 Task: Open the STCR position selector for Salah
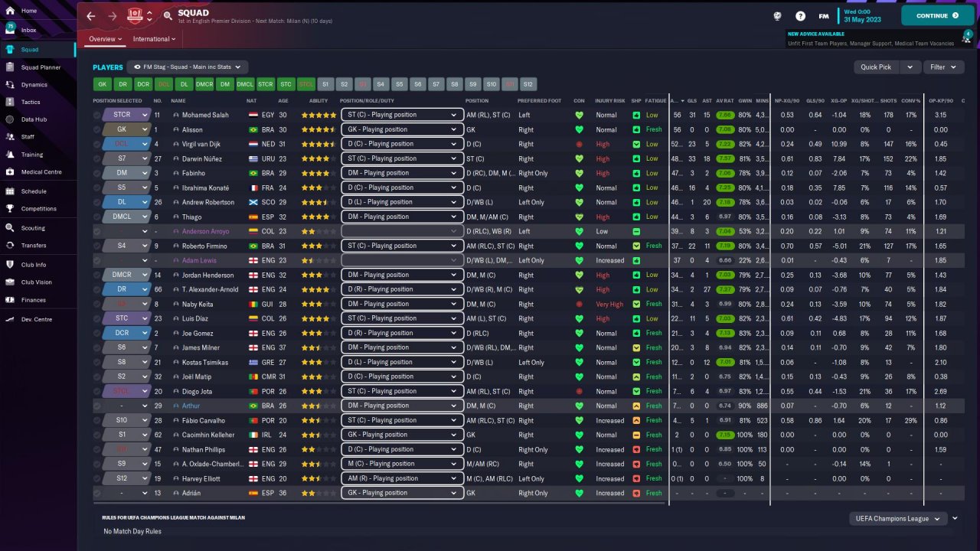click(126, 115)
